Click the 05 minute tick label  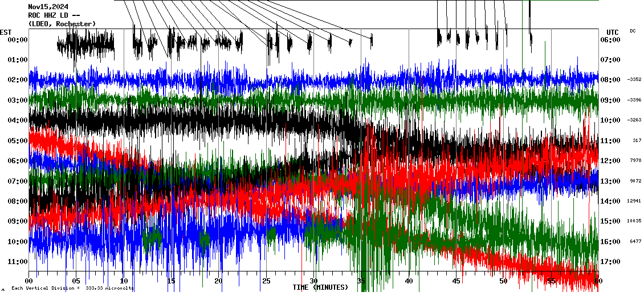[76, 281]
